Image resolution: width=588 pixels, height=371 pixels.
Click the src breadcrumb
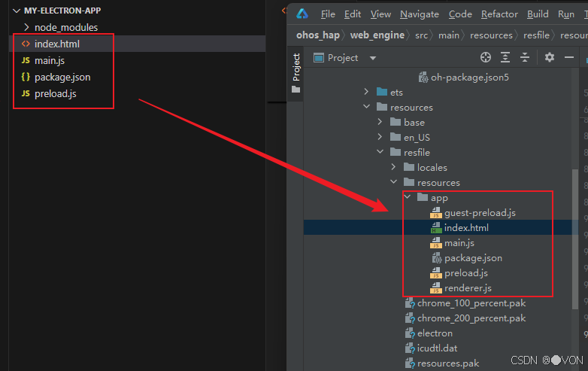pos(421,35)
